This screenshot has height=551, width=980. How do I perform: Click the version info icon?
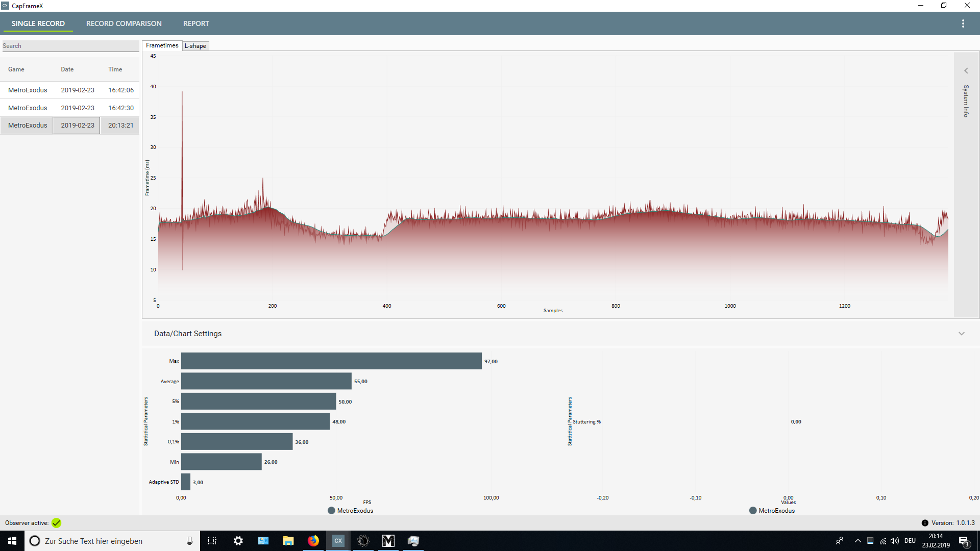[924, 523]
